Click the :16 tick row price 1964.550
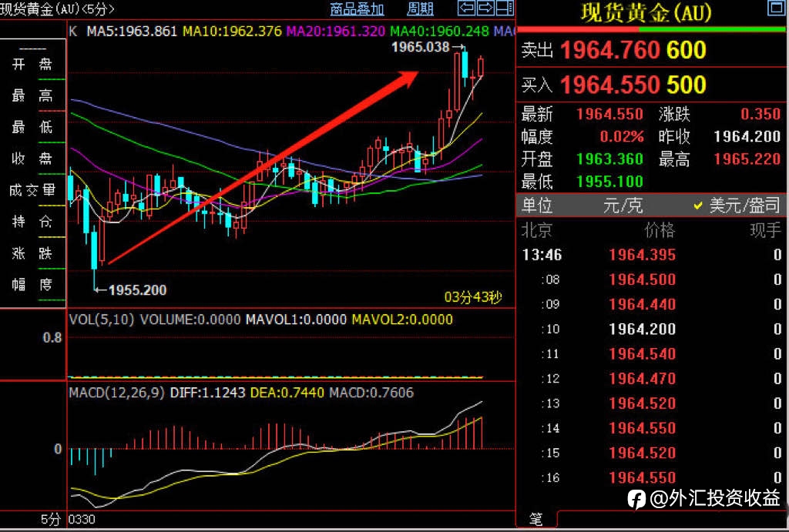 coord(642,477)
